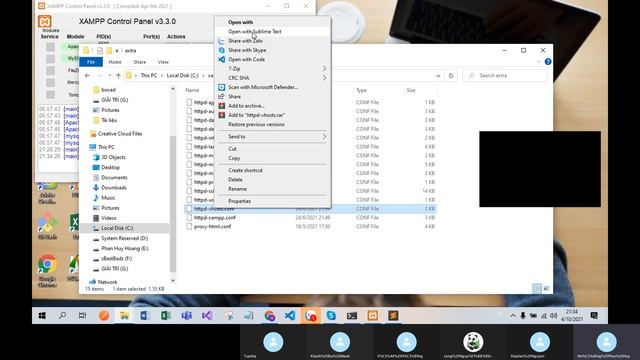Go back in File Explorer

(x=87, y=76)
